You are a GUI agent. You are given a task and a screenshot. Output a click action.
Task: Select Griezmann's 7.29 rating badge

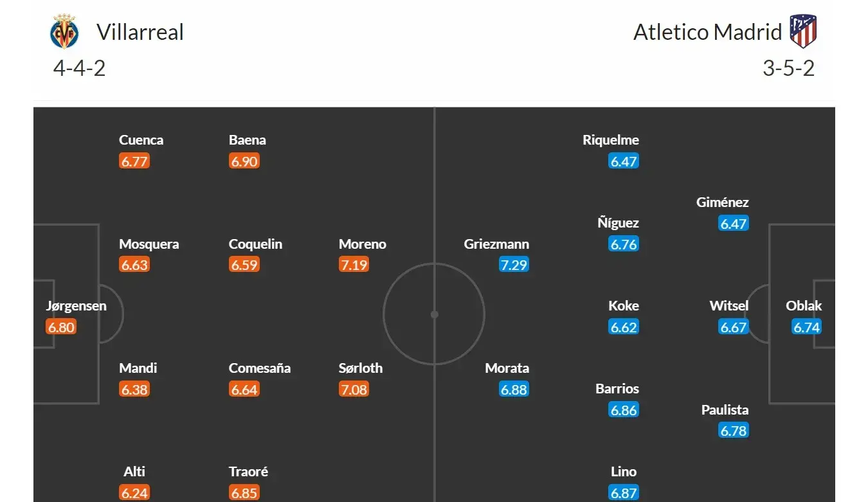point(514,265)
